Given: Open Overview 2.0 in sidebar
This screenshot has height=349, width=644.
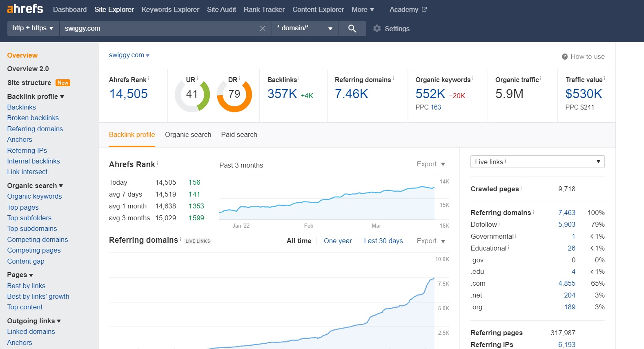Looking at the screenshot, I should [28, 69].
